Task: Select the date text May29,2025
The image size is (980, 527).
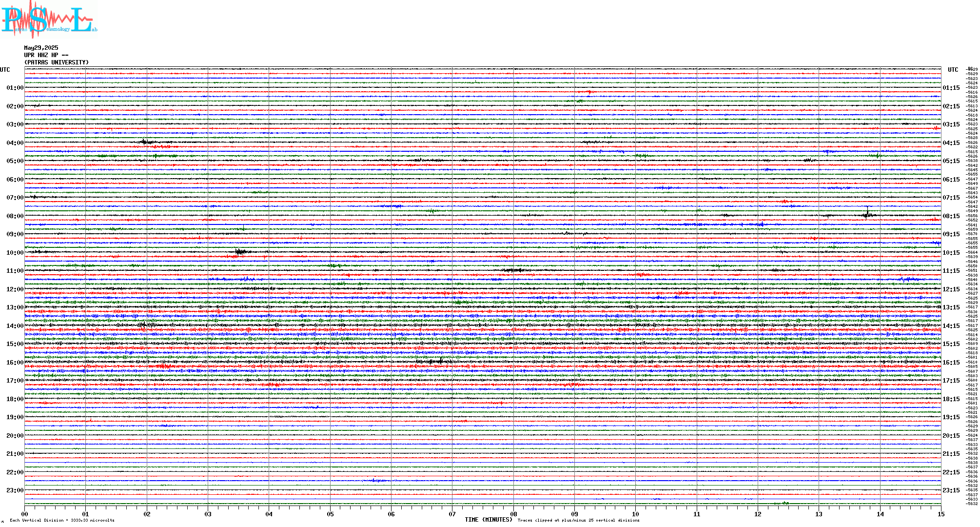Action: click(x=41, y=48)
